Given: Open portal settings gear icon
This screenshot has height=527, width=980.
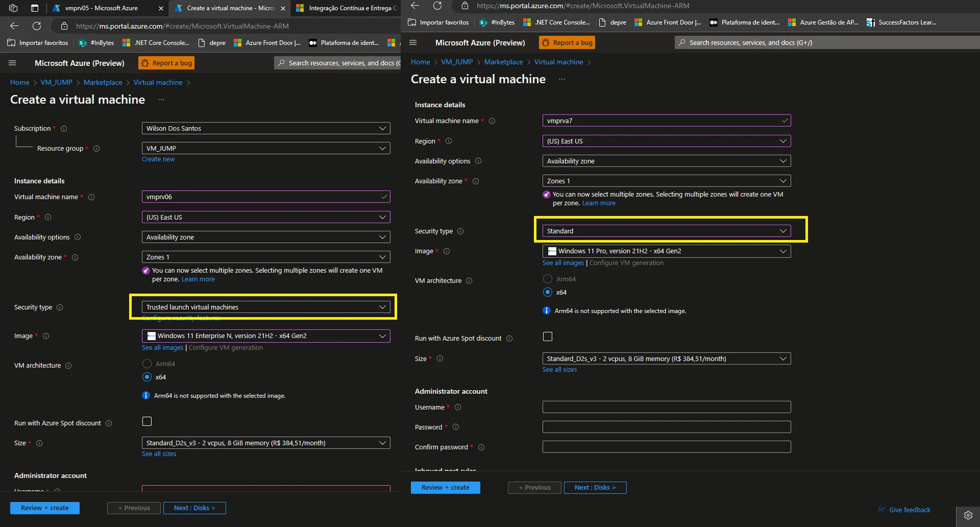Looking at the screenshot, I should click(x=968, y=515).
